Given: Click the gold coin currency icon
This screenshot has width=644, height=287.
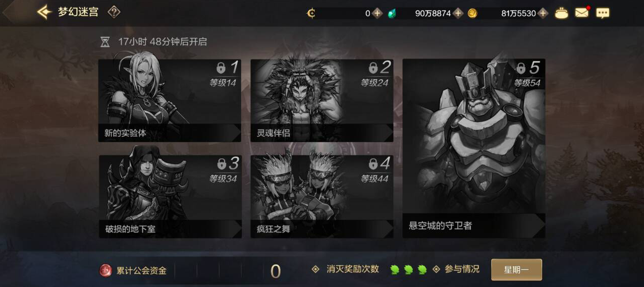Looking at the screenshot, I should 472,14.
